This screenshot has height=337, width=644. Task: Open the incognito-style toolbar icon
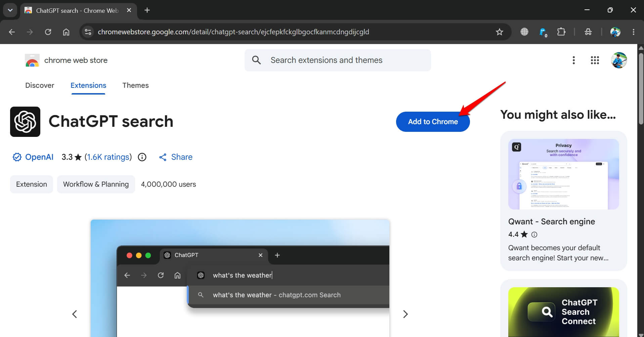point(588,32)
